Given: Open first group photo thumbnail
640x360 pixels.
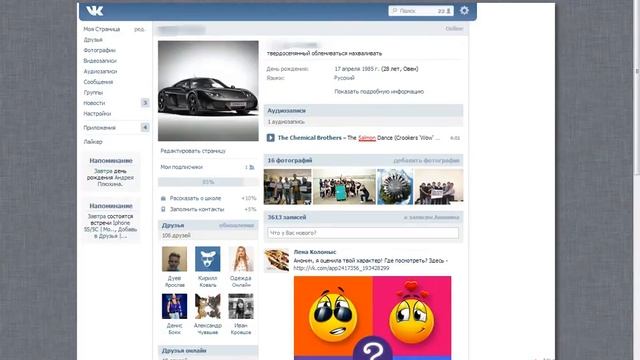Looking at the screenshot, I should point(287,187).
